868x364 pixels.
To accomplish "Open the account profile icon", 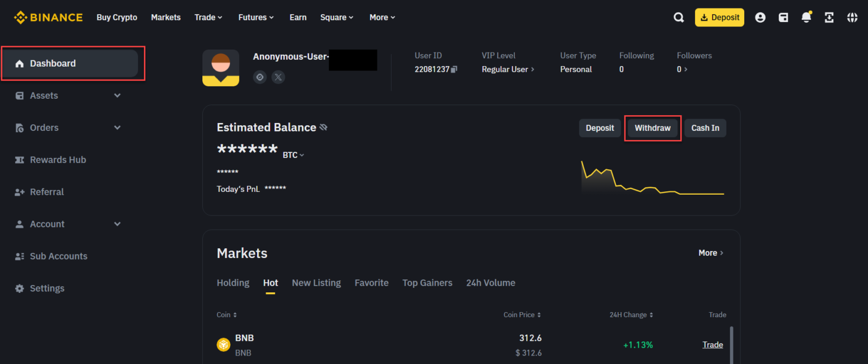I will click(x=760, y=17).
